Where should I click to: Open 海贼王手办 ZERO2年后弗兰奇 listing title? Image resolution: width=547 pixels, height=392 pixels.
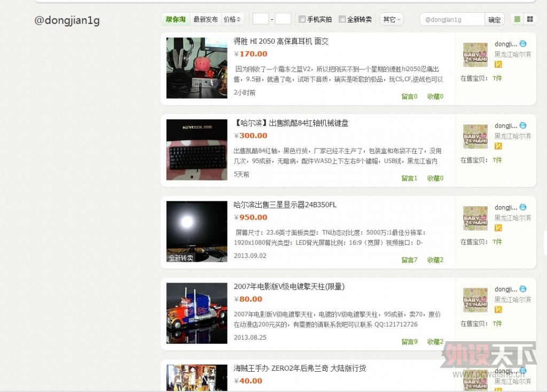[300, 369]
